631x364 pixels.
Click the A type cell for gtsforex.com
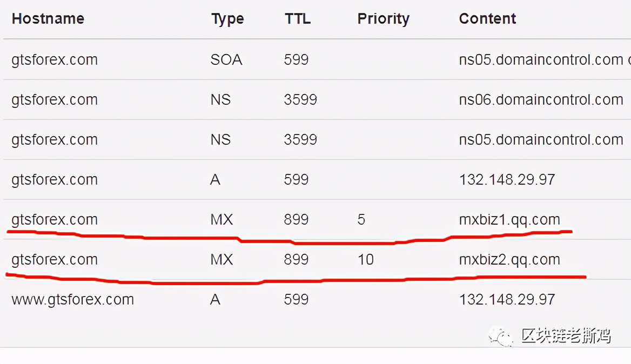(216, 179)
